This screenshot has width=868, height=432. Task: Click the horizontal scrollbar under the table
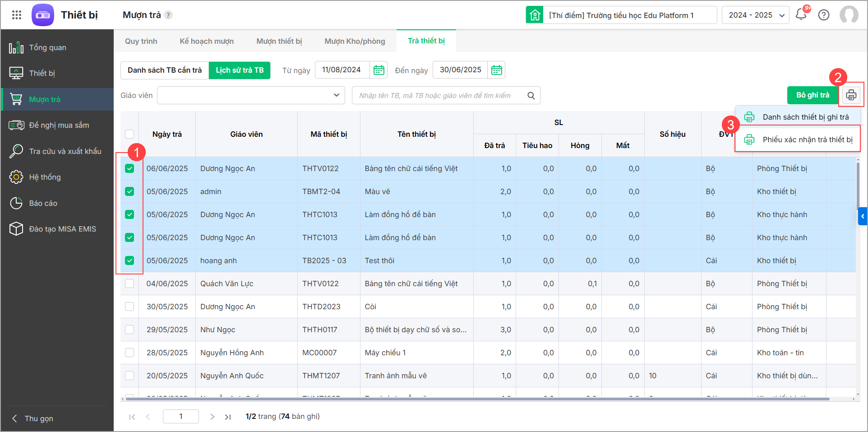tap(477, 399)
